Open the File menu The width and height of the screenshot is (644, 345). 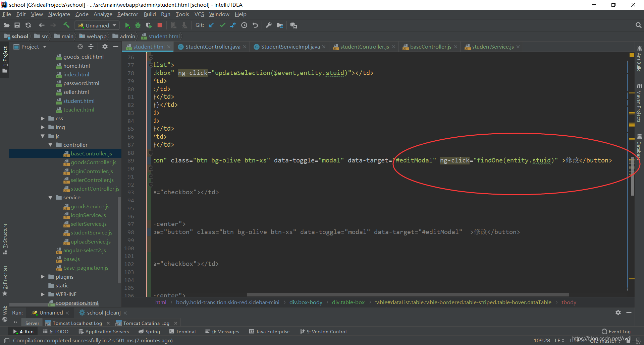pos(7,14)
